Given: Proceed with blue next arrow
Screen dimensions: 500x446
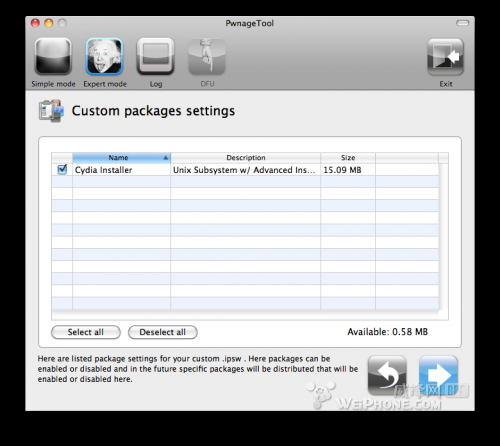Looking at the screenshot, I should click(438, 375).
